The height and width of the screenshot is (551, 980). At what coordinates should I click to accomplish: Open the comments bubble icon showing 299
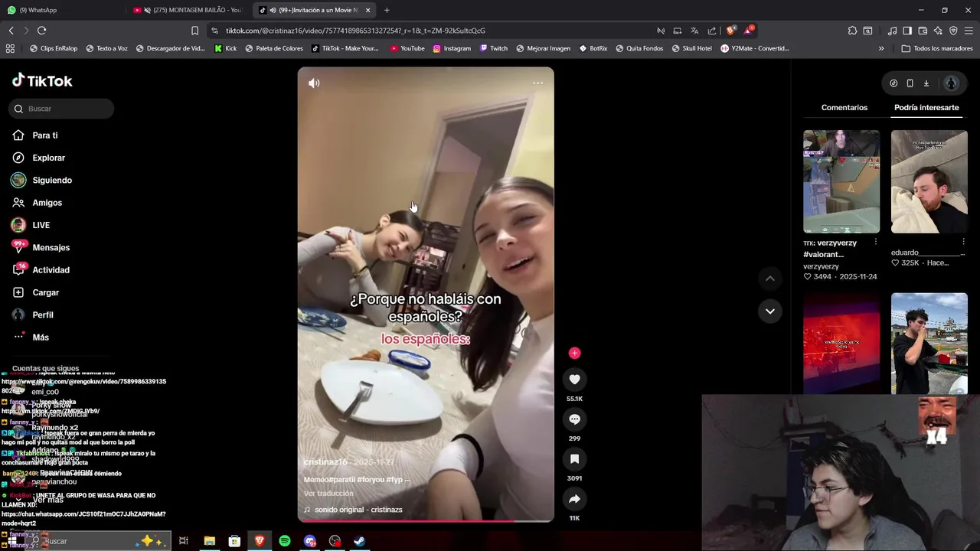click(574, 419)
